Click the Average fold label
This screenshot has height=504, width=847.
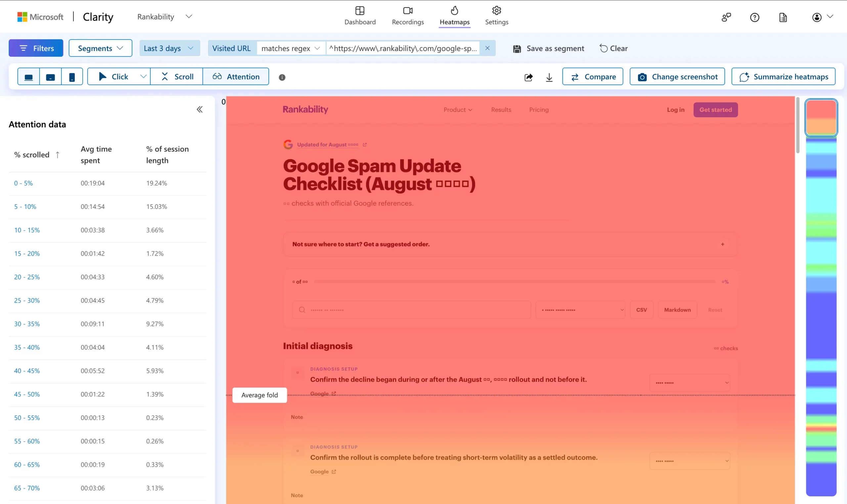click(260, 395)
